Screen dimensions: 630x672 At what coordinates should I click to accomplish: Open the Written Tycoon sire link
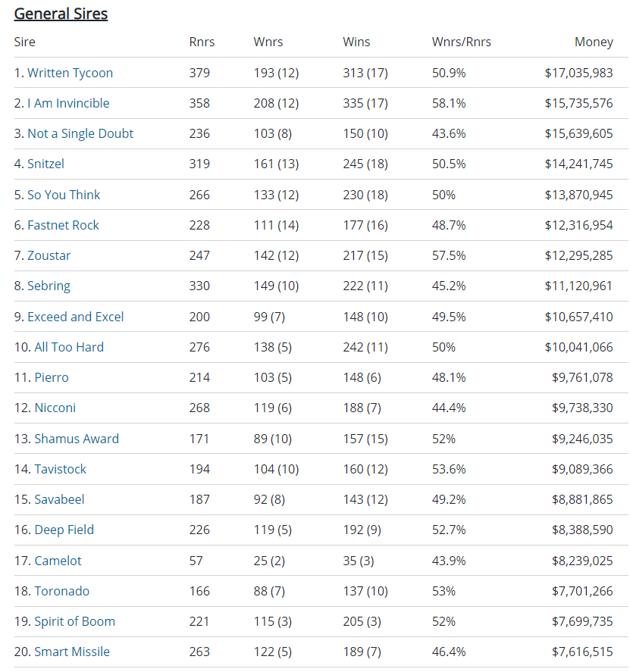click(x=70, y=73)
